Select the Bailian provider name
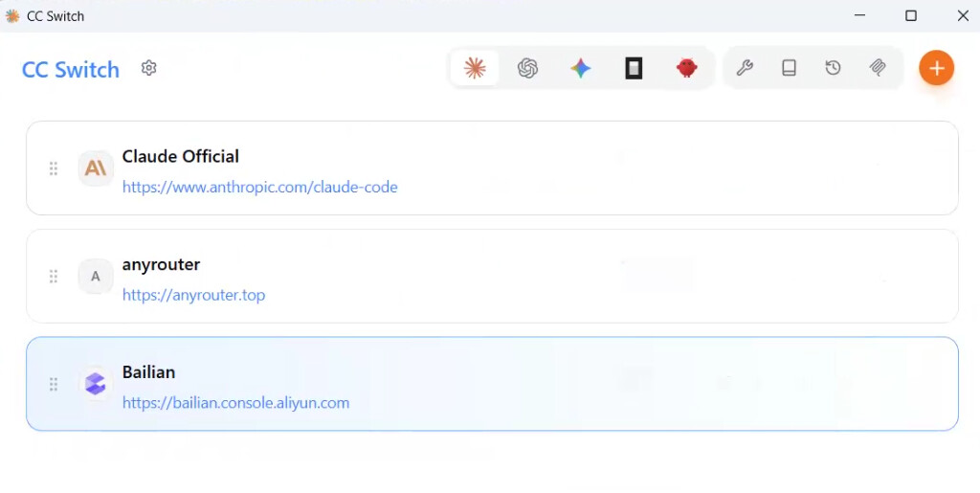Image resolution: width=980 pixels, height=493 pixels. [x=148, y=372]
